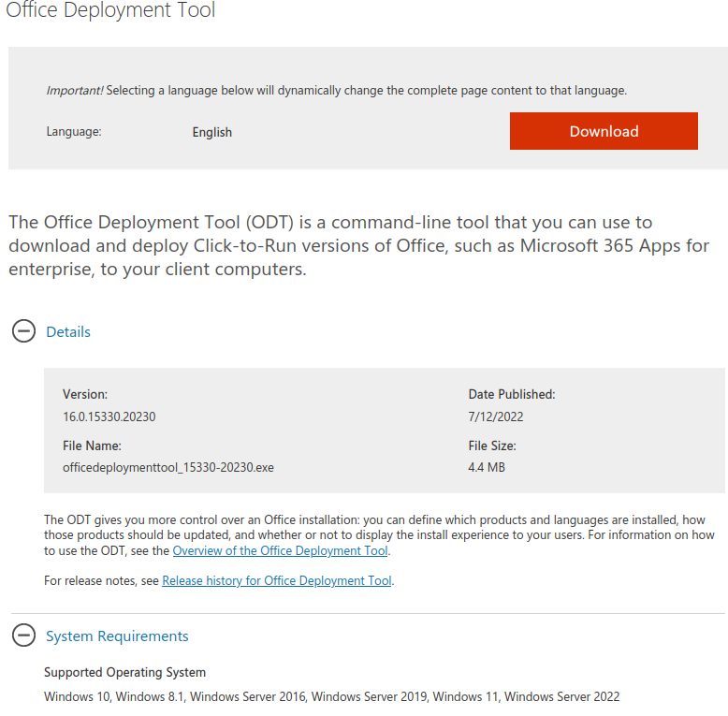Viewport: 728px width, 716px height.
Task: Collapse the Details section circle icon
Action: click(x=23, y=331)
